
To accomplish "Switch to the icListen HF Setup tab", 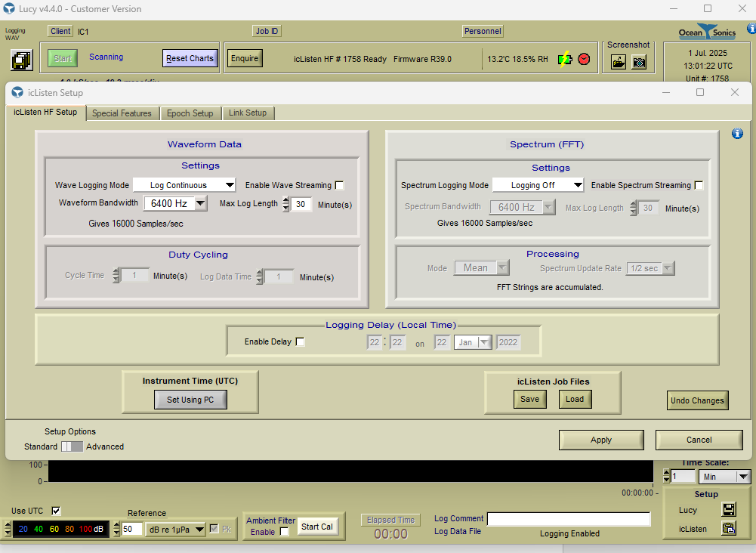I will [x=45, y=112].
